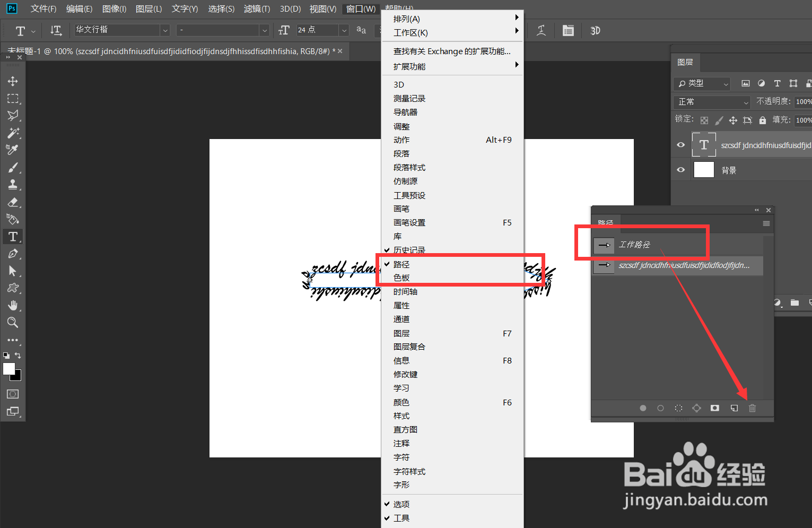Hide the Background layer
The image size is (812, 528).
pyautogui.click(x=680, y=169)
